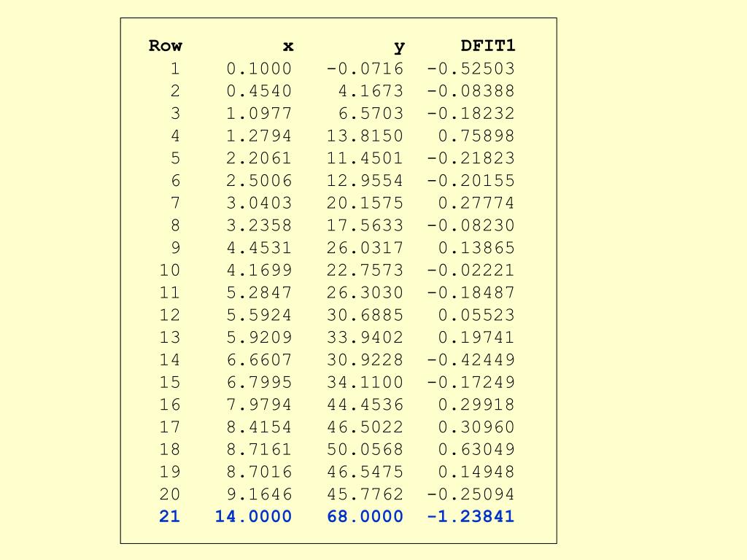
Task: Select DFIT1 value -0.18232
Action: (471, 113)
